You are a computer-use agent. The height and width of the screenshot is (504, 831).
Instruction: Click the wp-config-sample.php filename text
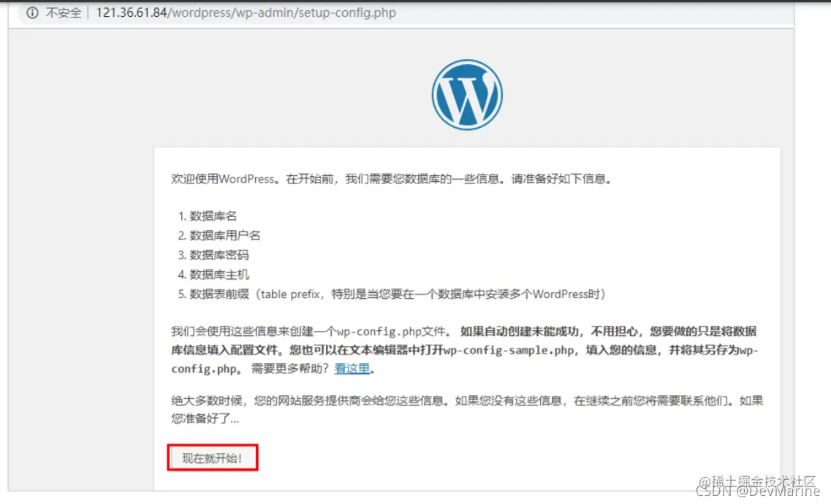pos(509,350)
